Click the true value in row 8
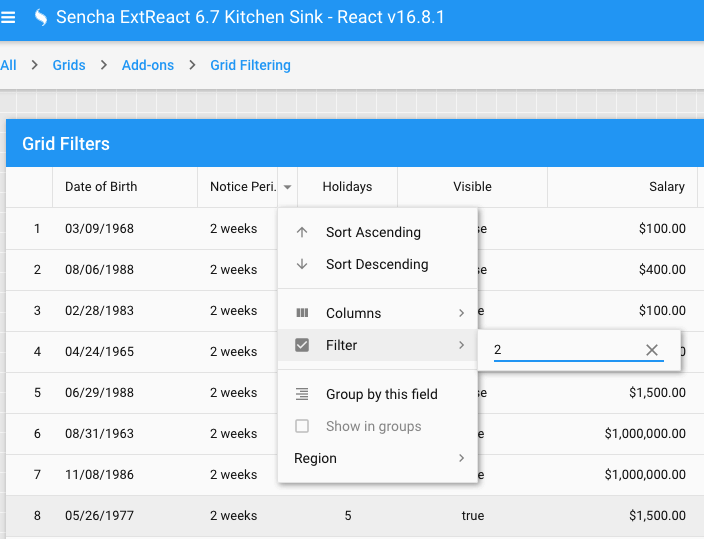704x539 pixels. point(473,516)
